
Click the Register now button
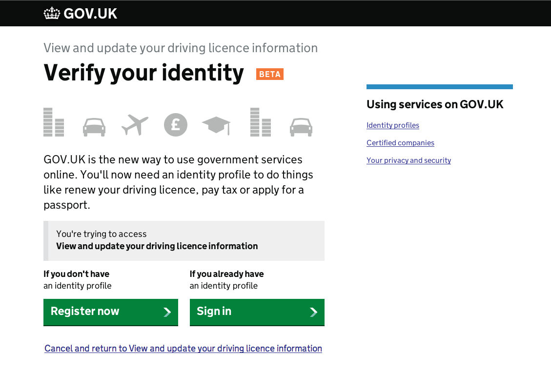coord(111,312)
